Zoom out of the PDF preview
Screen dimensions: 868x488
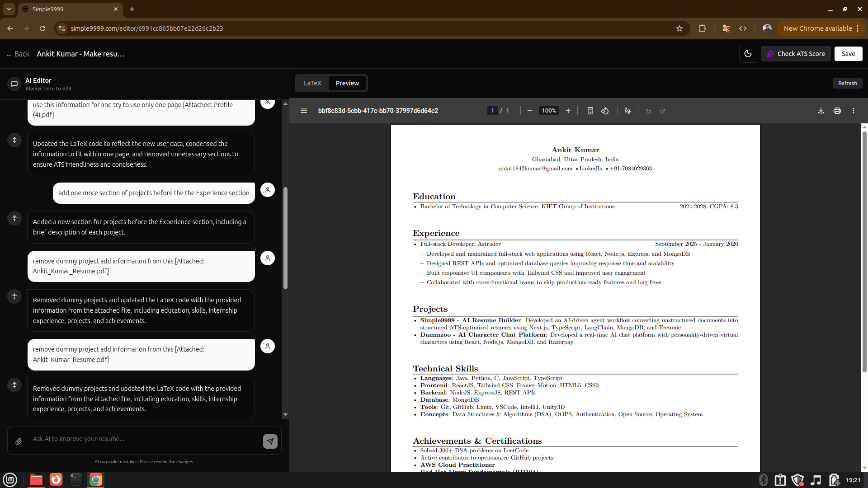(x=530, y=111)
